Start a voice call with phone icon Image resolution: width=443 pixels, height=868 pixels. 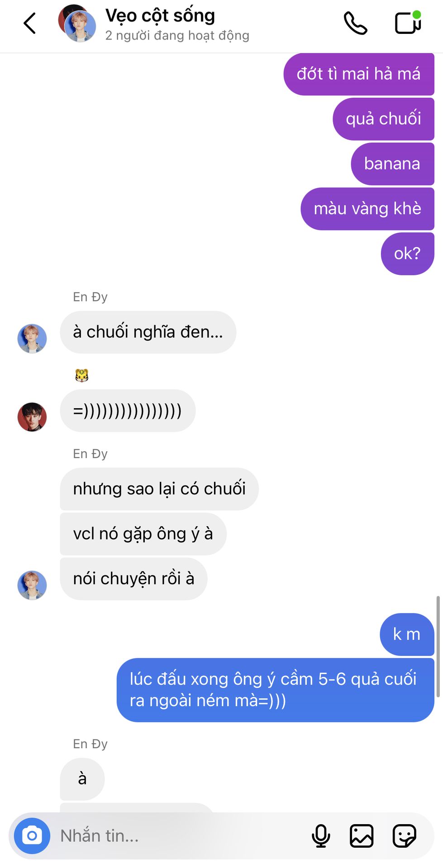point(355,23)
